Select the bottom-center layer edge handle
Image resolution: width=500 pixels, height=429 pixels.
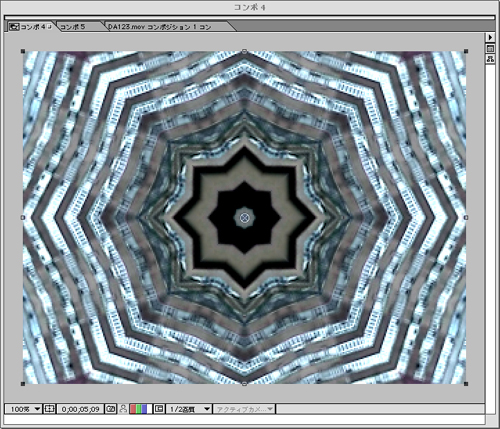[x=244, y=384]
